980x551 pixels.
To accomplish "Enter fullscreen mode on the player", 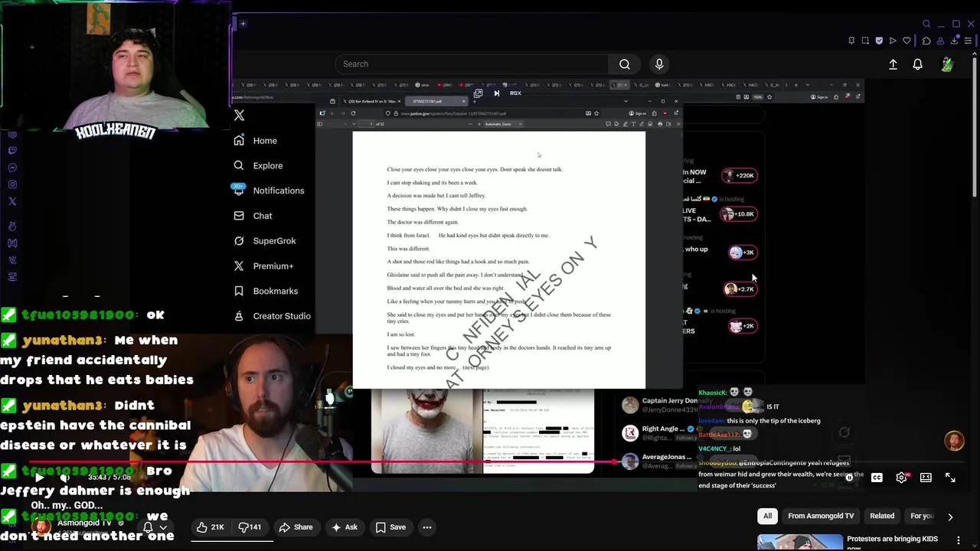I will [950, 478].
